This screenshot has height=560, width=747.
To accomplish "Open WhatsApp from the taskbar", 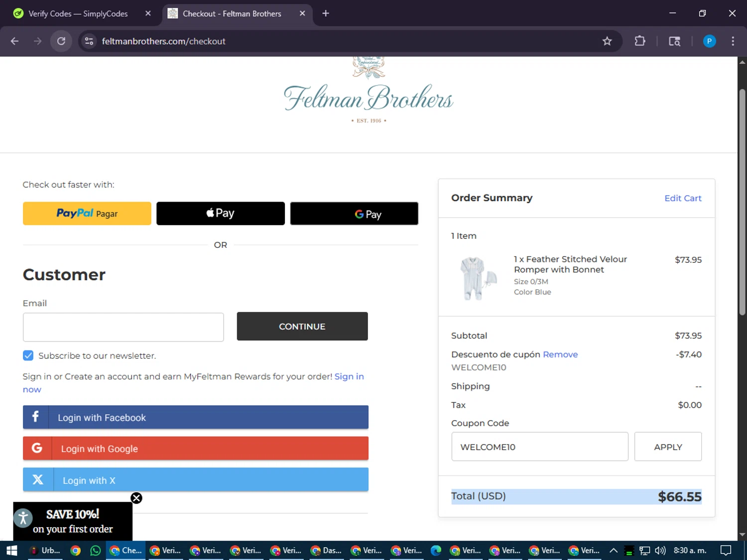I will pos(96,551).
